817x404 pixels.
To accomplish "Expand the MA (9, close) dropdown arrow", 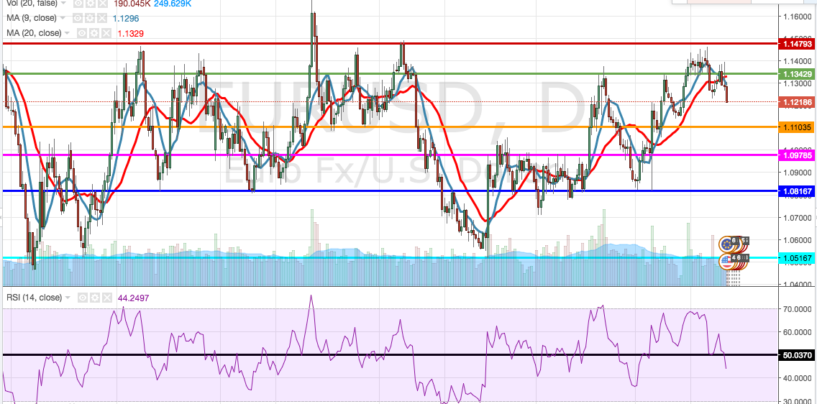I will (x=63, y=18).
